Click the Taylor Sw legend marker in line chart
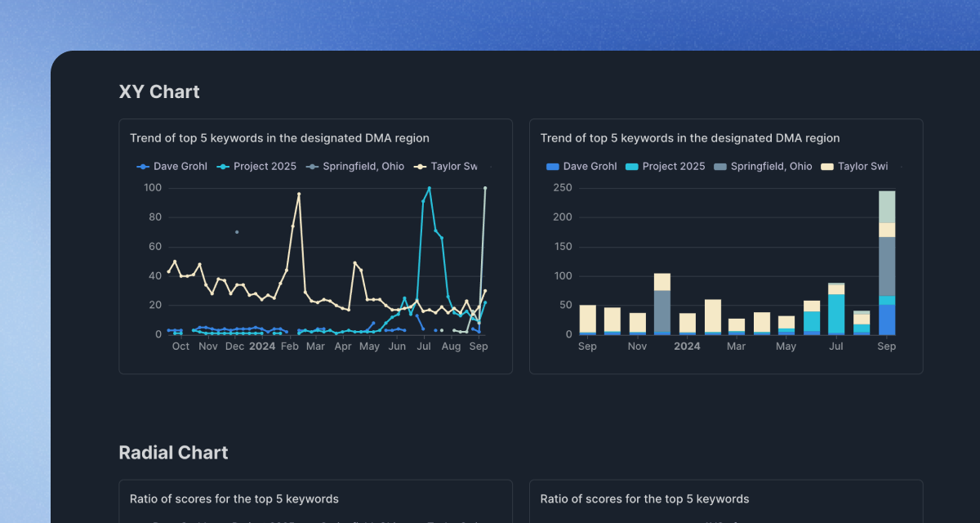The image size is (980, 523). (x=419, y=166)
